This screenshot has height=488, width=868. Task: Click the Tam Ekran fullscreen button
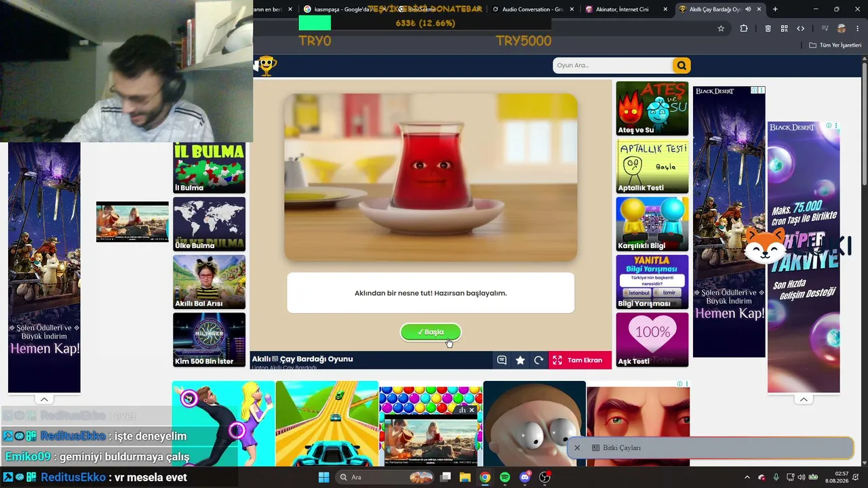coord(580,361)
